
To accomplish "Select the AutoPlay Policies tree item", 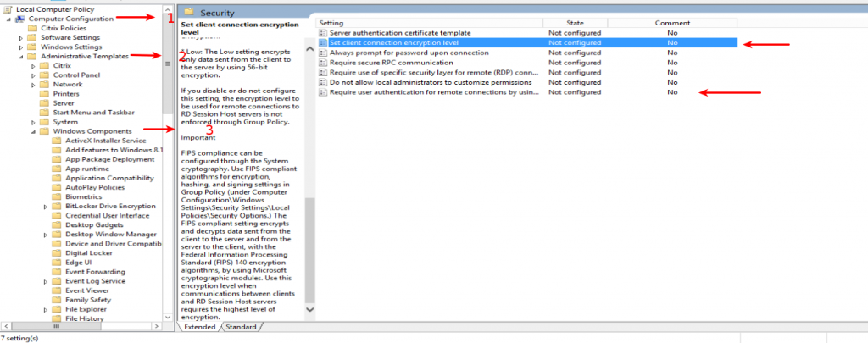I will click(95, 187).
